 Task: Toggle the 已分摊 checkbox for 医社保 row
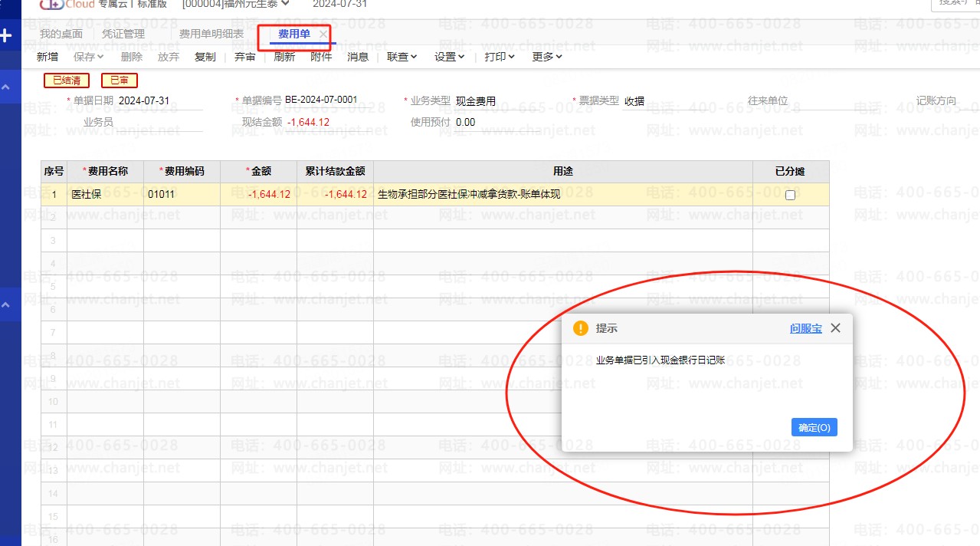791,195
